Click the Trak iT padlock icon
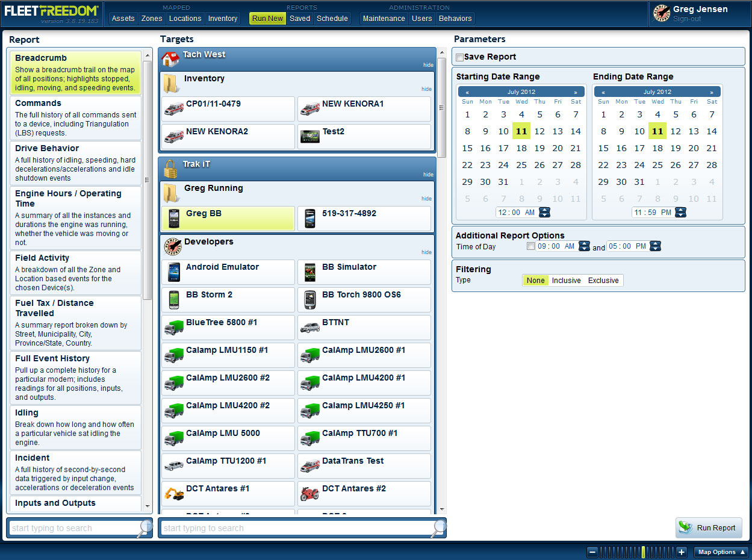This screenshot has width=752, height=560. 170,168
